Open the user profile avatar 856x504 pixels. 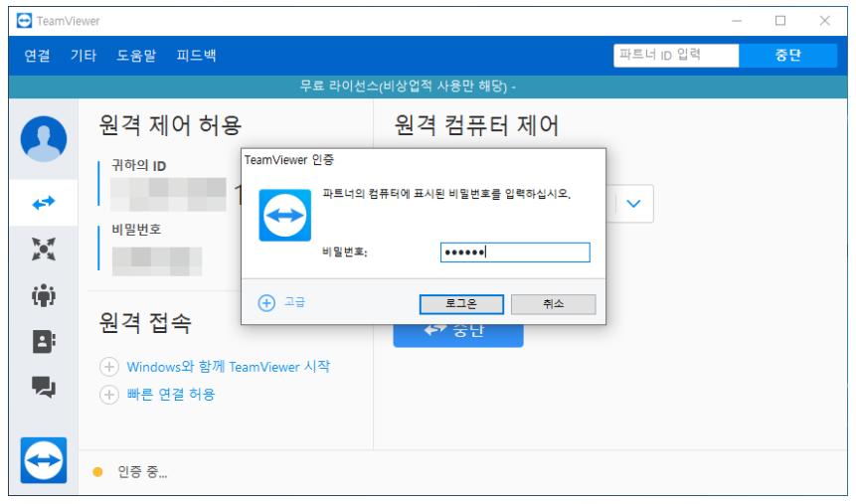pos(44,139)
